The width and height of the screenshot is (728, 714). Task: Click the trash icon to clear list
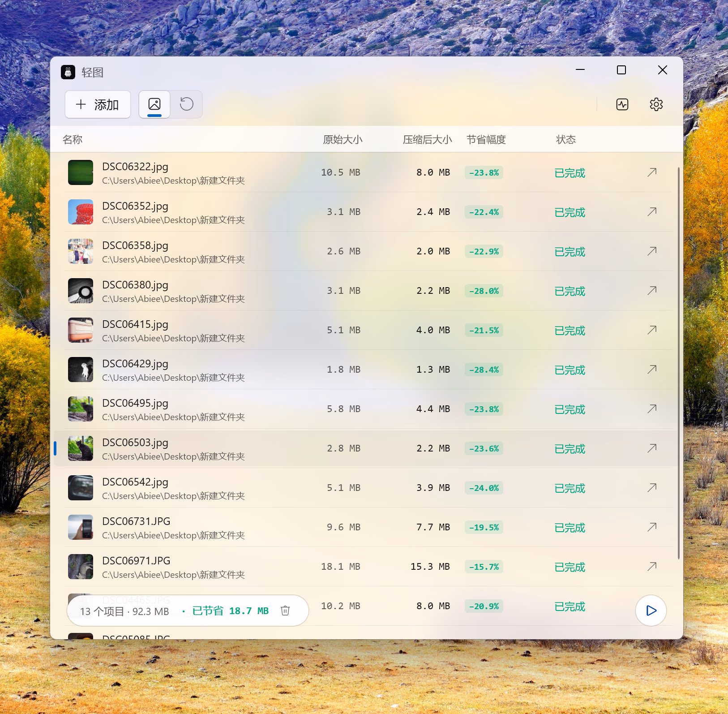285,611
